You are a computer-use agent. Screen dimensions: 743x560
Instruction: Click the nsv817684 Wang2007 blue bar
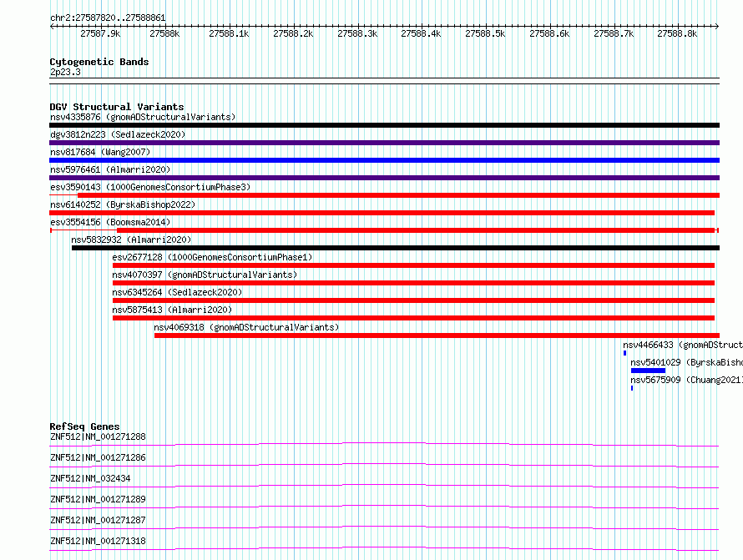pyautogui.click(x=384, y=160)
